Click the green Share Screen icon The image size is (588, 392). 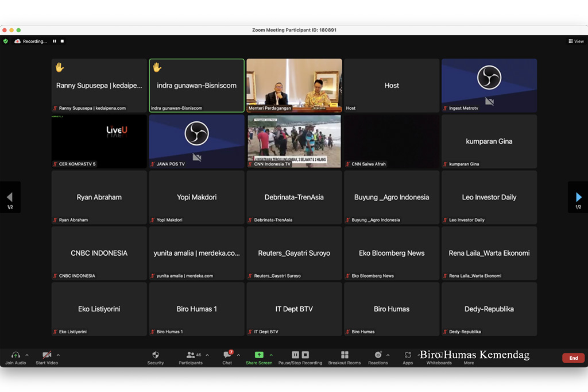259,355
